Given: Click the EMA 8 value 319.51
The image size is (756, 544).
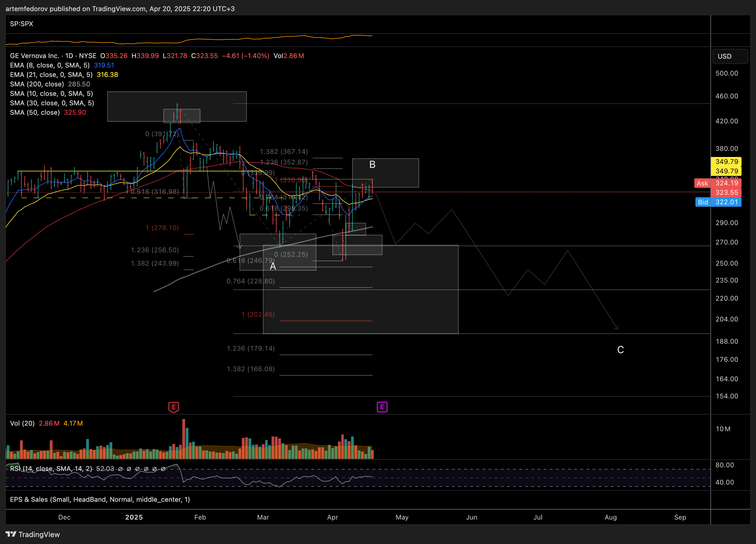Looking at the screenshot, I should [104, 65].
